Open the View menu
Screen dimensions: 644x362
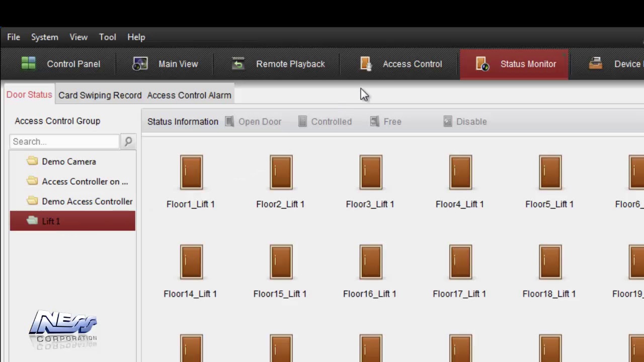coord(78,37)
